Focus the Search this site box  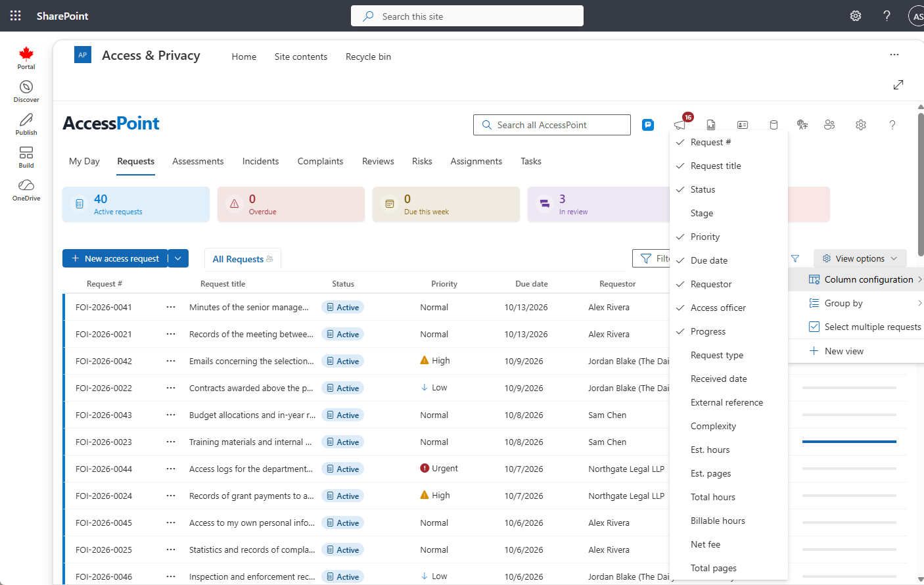click(x=467, y=16)
